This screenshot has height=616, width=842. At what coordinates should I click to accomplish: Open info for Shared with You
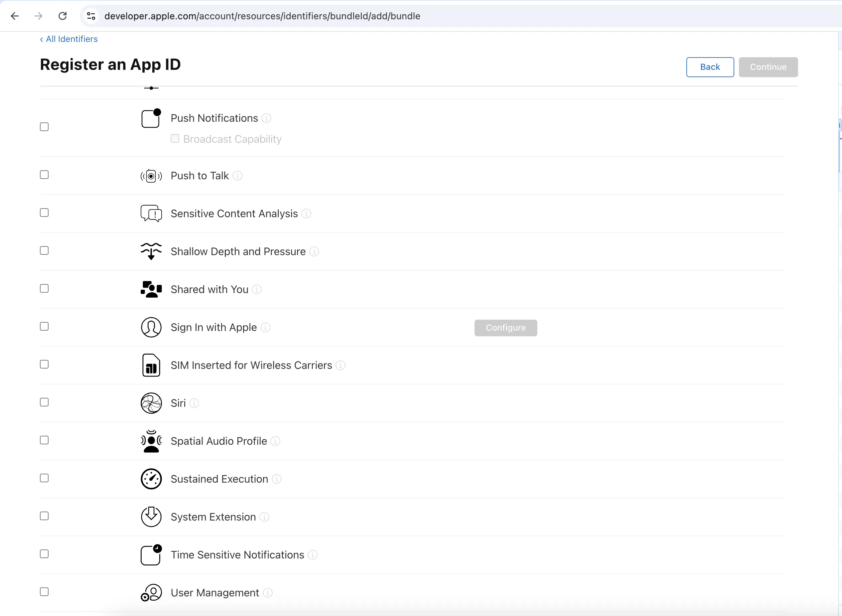[257, 289]
